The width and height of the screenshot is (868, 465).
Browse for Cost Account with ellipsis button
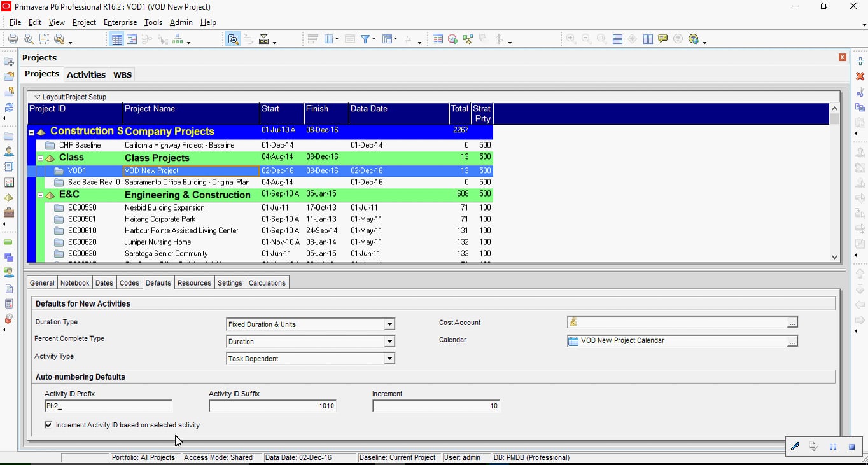click(x=792, y=323)
